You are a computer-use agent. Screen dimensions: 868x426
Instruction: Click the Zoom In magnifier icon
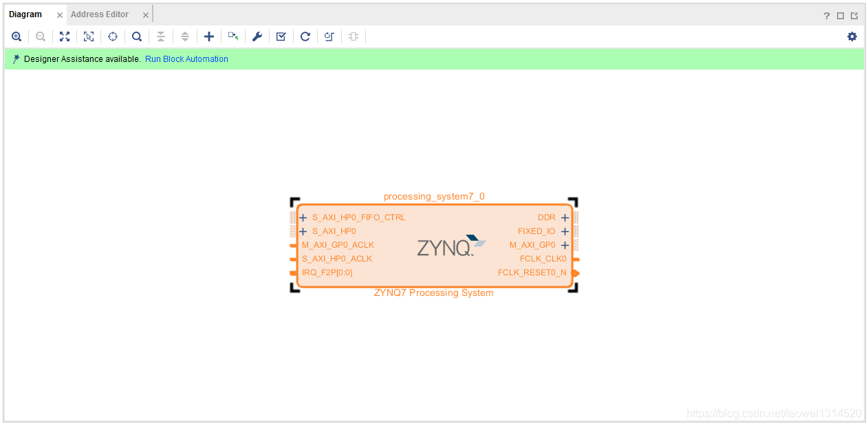[17, 36]
